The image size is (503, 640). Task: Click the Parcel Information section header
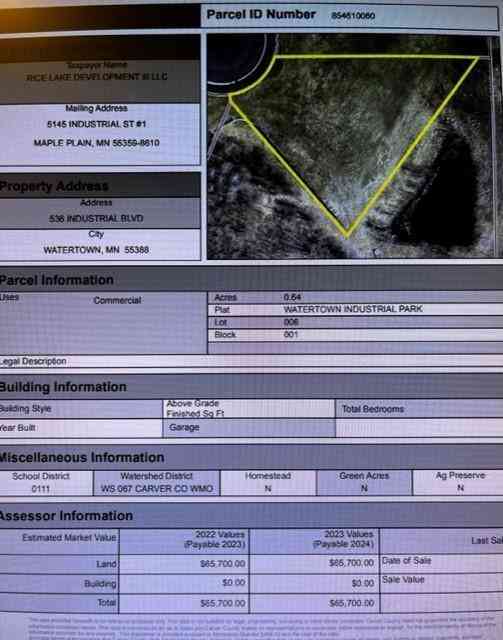(57, 280)
